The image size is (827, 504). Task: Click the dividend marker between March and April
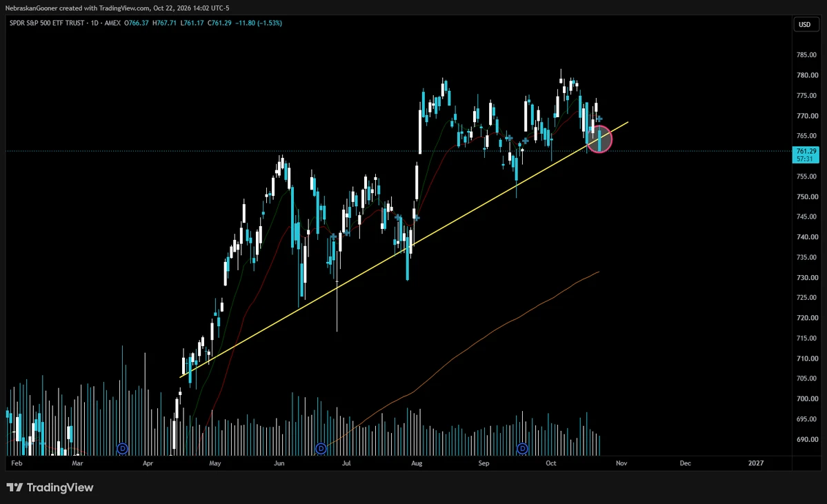point(122,449)
